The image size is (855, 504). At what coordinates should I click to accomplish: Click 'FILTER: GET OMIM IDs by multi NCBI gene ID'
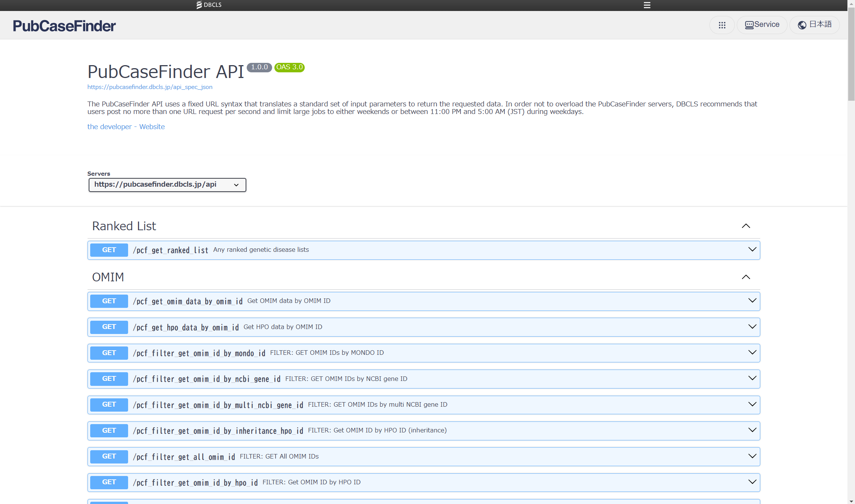tap(378, 404)
